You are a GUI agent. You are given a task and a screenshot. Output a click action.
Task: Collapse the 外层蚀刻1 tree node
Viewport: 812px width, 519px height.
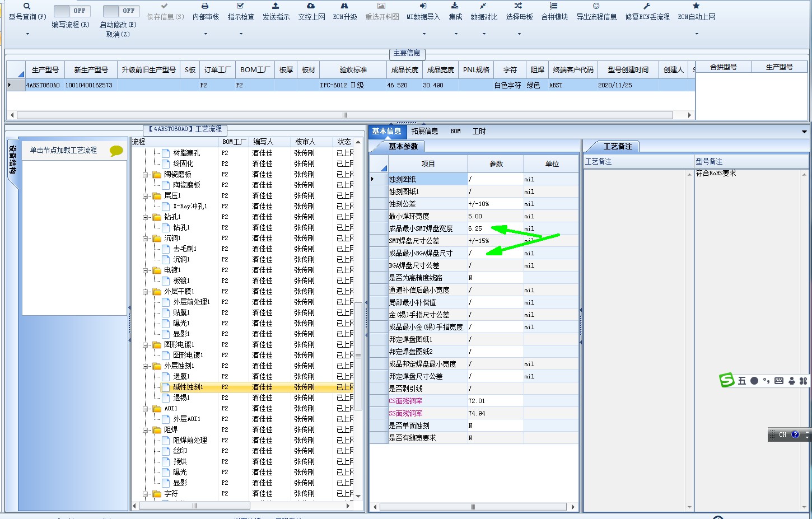tap(146, 366)
